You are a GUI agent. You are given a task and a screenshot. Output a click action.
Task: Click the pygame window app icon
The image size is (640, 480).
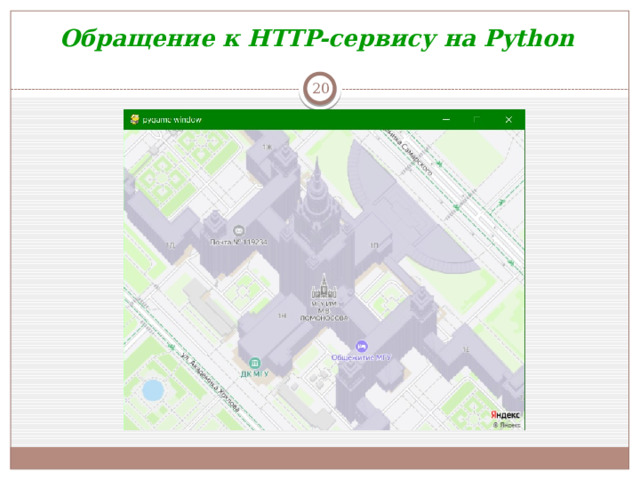coord(135,119)
